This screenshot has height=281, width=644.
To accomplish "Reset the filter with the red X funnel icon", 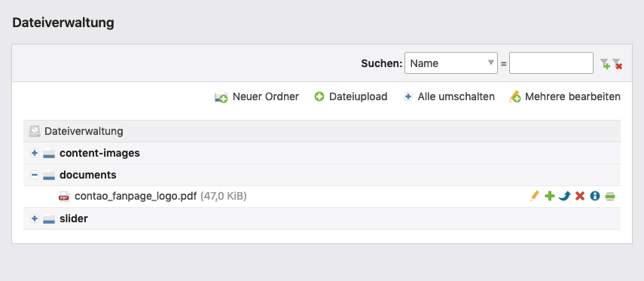I will (618, 64).
